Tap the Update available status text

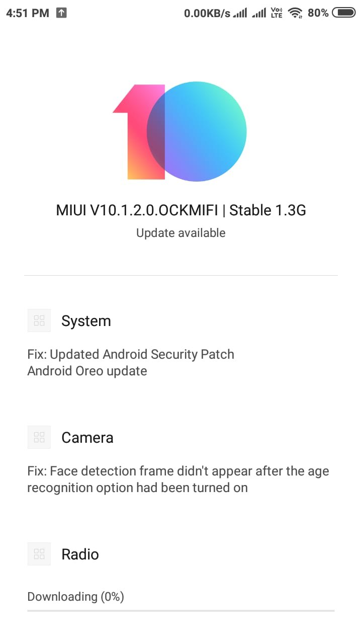point(181,233)
